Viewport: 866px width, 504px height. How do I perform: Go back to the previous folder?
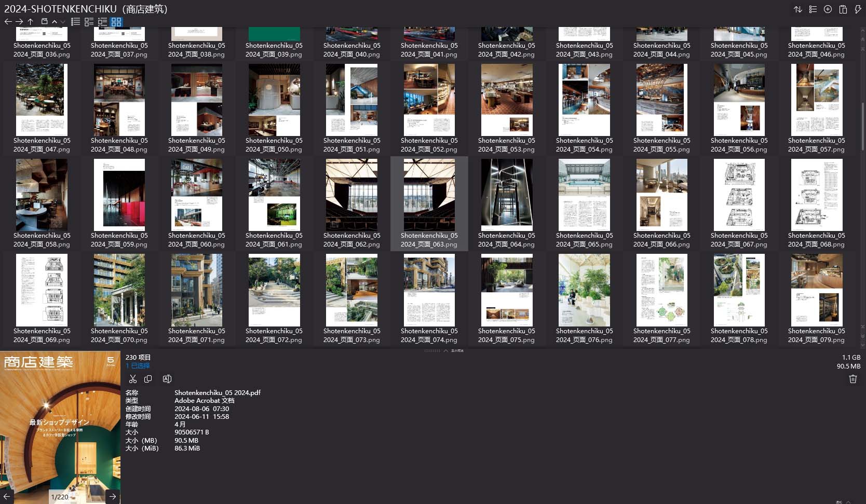[x=8, y=22]
